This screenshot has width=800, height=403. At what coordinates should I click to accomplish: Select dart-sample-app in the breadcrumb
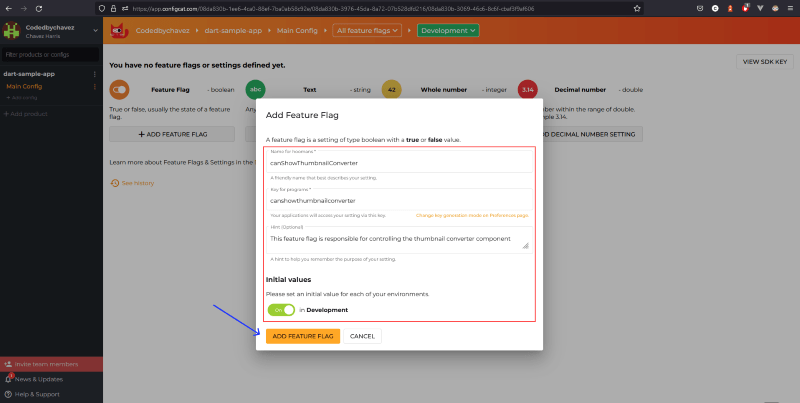(x=233, y=31)
